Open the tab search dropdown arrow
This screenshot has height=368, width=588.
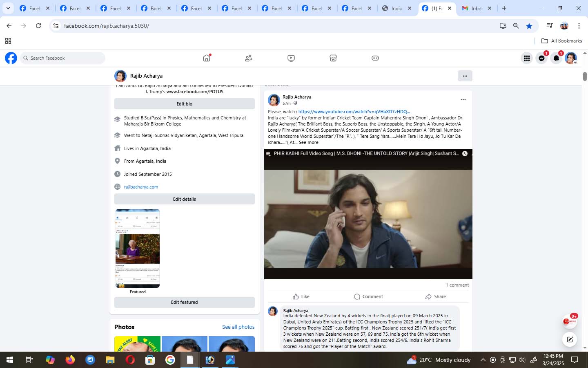8,8
